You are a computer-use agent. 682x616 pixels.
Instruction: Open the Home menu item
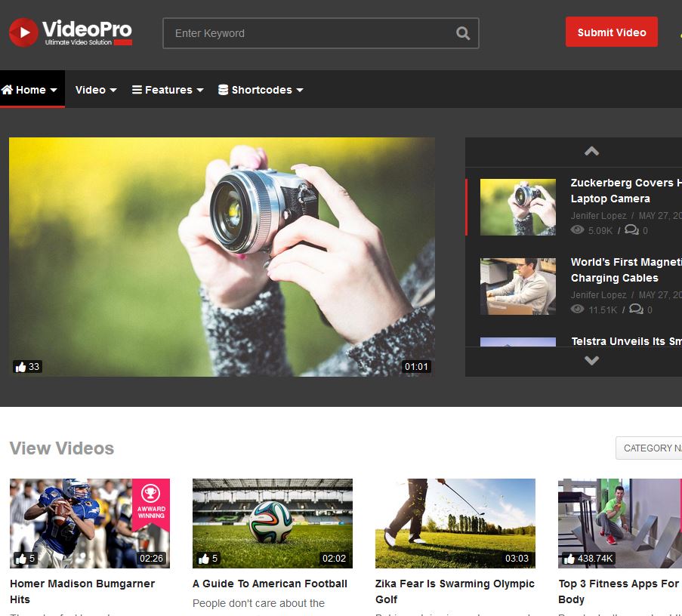point(32,89)
